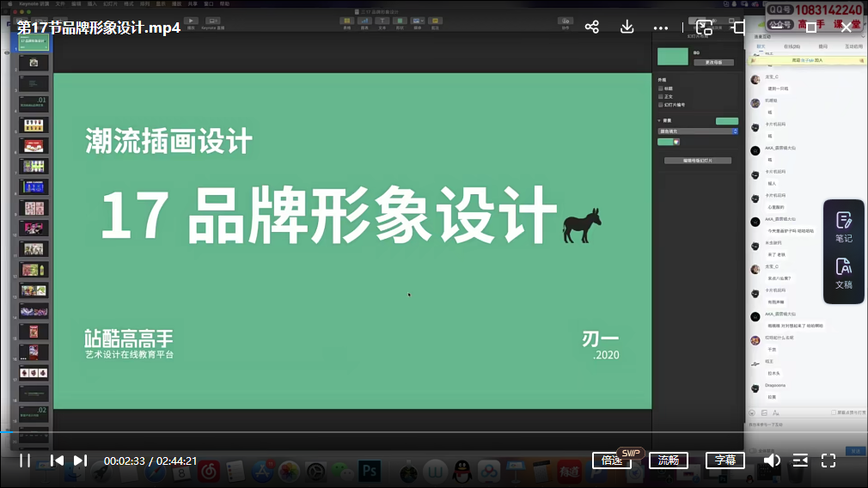Open the 编辑 menu in Keynote

76,4
